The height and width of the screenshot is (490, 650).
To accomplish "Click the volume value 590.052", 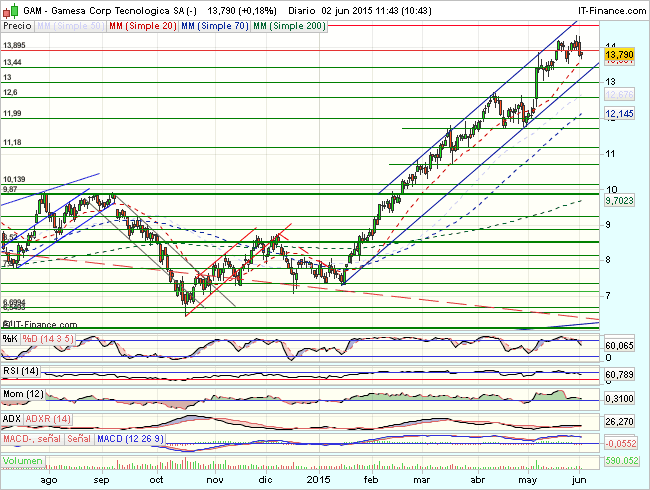I will click(621, 461).
